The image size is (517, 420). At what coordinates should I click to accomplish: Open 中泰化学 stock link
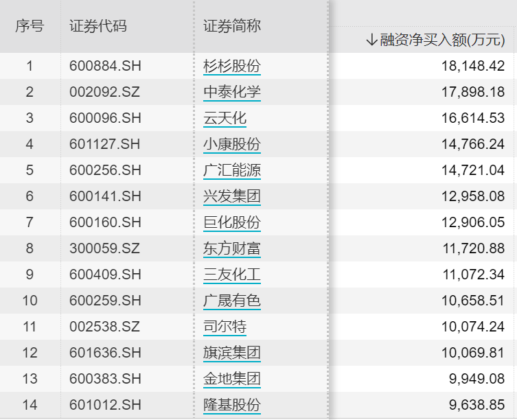[x=232, y=92]
